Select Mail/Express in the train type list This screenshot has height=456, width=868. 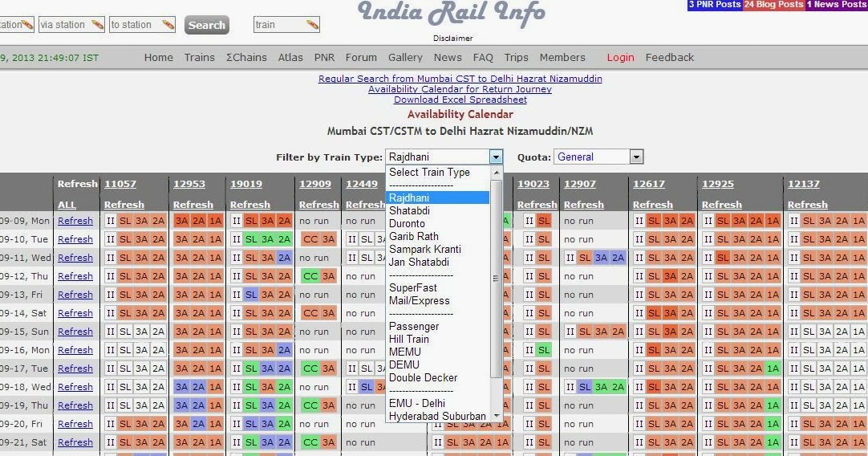437,300
